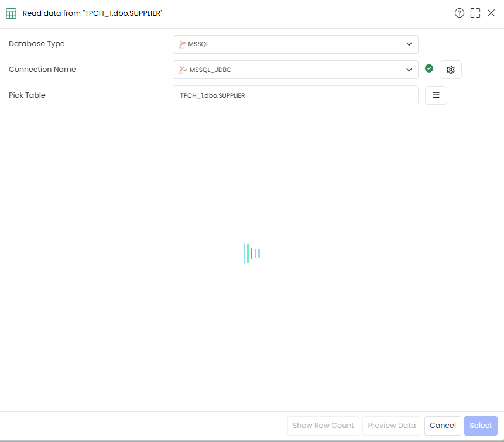Click the Pick Table input field

tap(296, 95)
